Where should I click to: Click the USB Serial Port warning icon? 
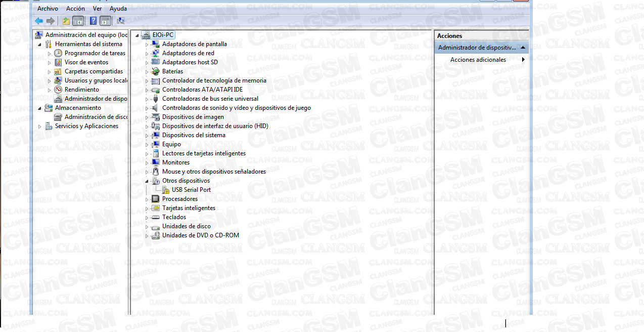tap(165, 190)
